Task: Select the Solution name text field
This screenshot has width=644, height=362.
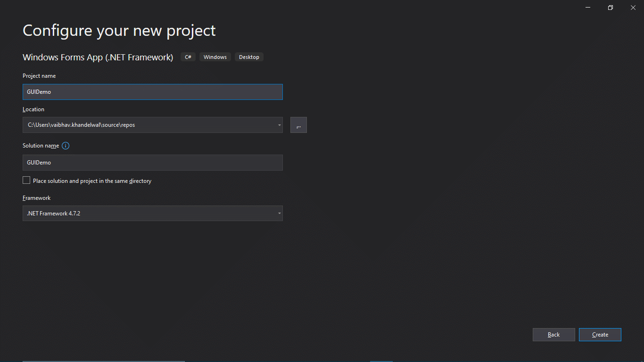Action: coord(153,163)
